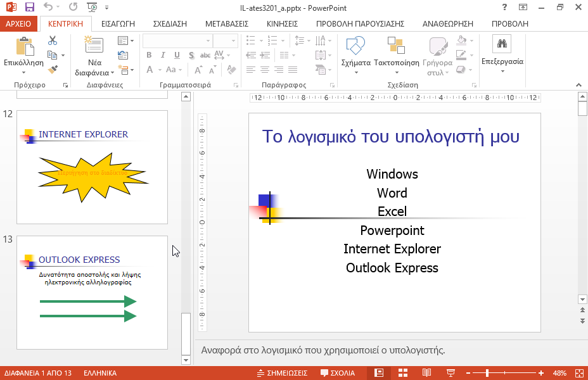The image size is (588, 380).
Task: Open the Νέα διαφάνεια dropdown arrow
Action: 112,73
